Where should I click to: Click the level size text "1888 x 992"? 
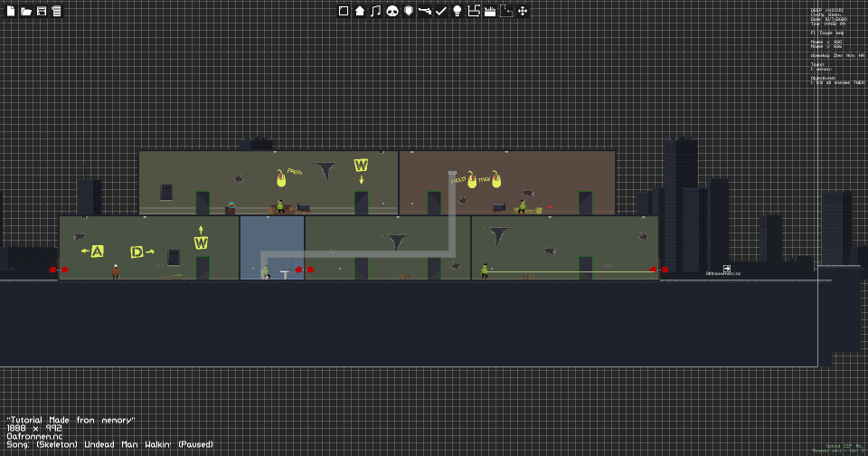click(x=34, y=428)
